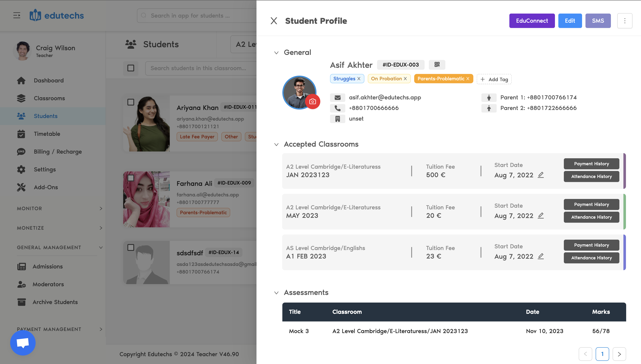Edit start date pencil for A1 FEB 2023
This screenshot has width=641, height=364.
[541, 256]
